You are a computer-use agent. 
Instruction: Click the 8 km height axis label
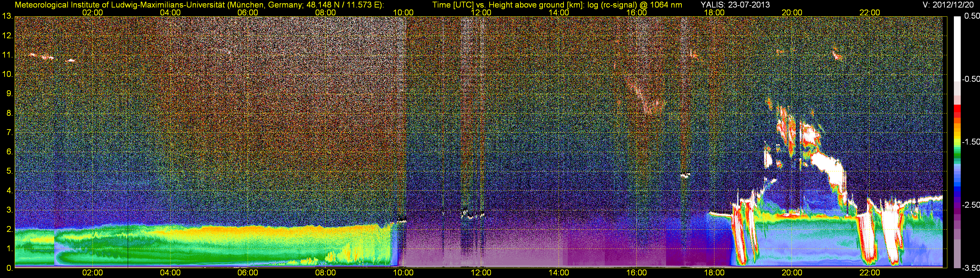pyautogui.click(x=9, y=113)
